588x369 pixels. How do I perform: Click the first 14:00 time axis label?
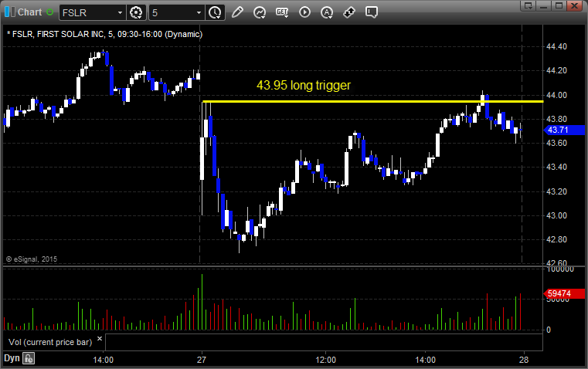tap(103, 360)
